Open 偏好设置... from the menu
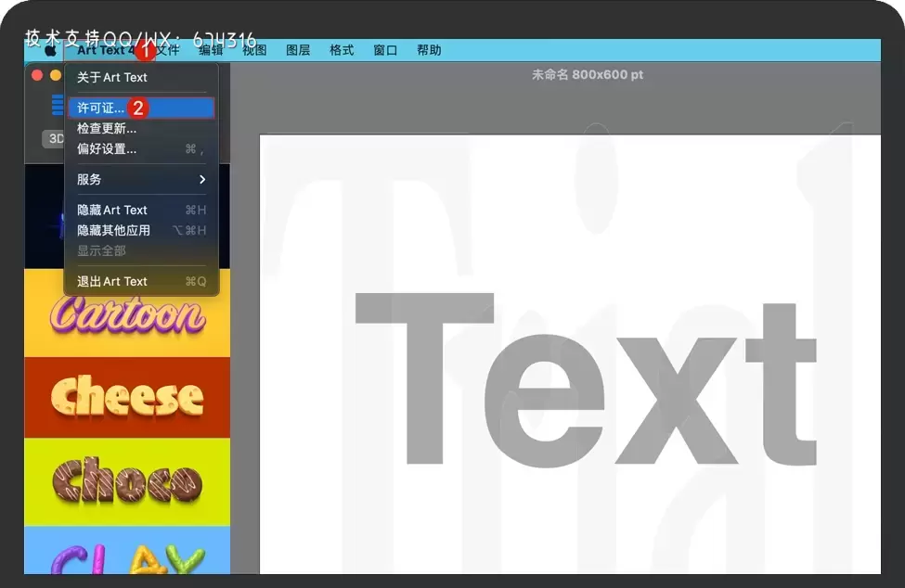Viewport: 905px width, 588px height. (107, 149)
